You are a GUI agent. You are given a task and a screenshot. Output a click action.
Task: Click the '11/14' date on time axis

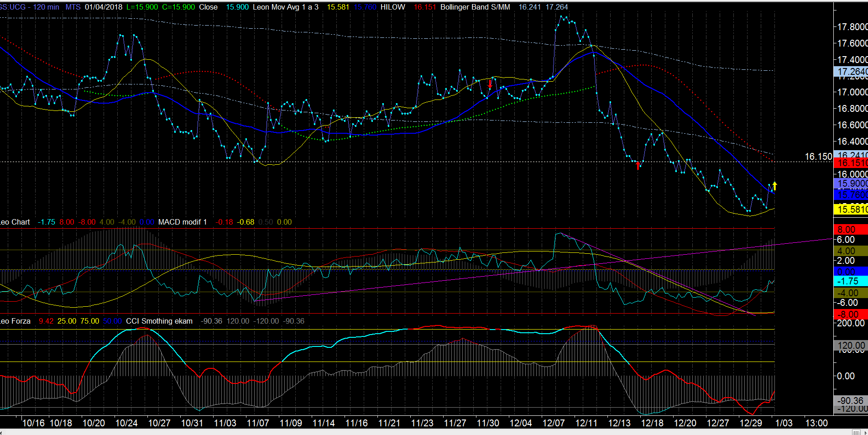pos(324,423)
